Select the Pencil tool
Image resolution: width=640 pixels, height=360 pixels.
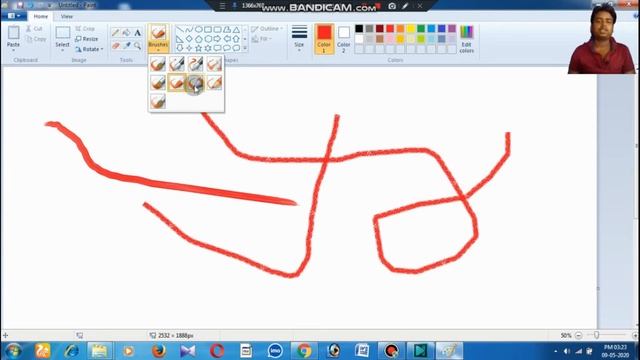(x=116, y=33)
